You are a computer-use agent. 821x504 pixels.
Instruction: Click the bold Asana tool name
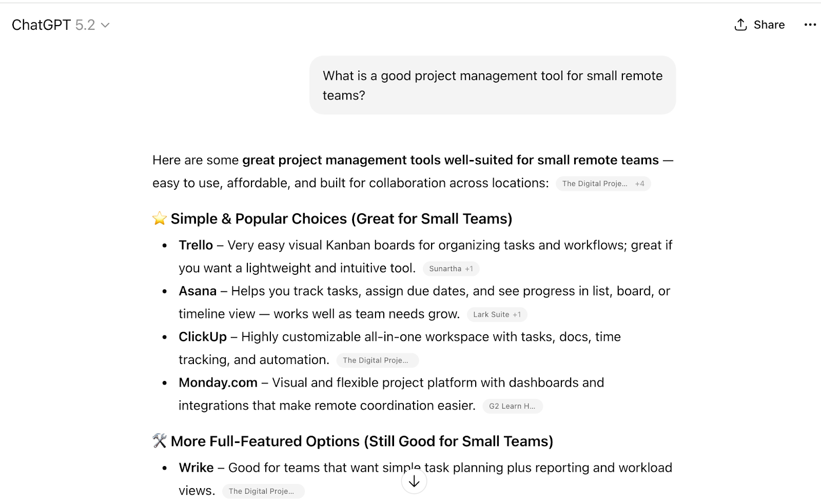click(x=198, y=291)
